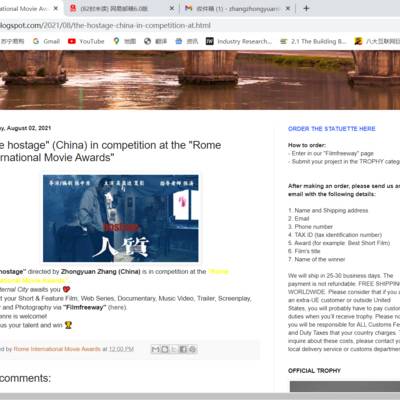Open the YouTube bookmark
This screenshot has height=400, width=400.
tap(86, 41)
